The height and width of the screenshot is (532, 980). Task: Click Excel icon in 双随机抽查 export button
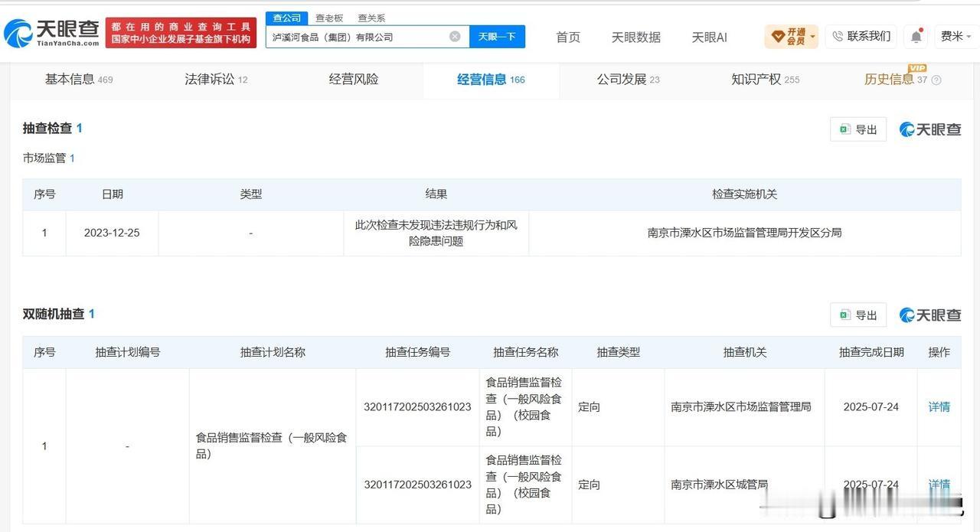click(844, 315)
